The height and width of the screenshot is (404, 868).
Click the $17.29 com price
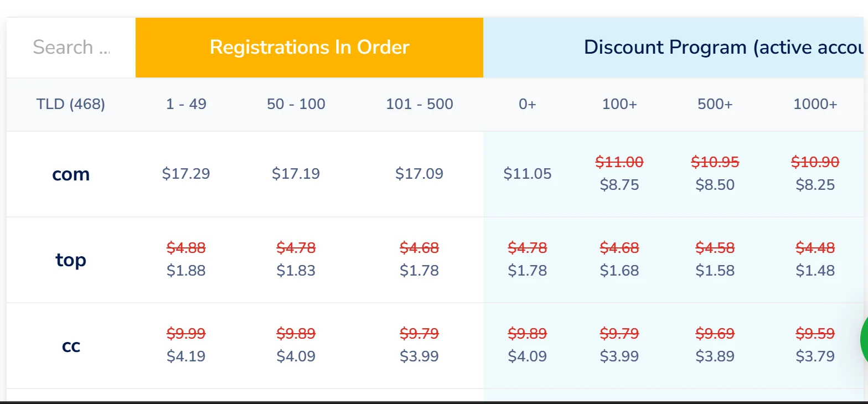[x=186, y=174]
